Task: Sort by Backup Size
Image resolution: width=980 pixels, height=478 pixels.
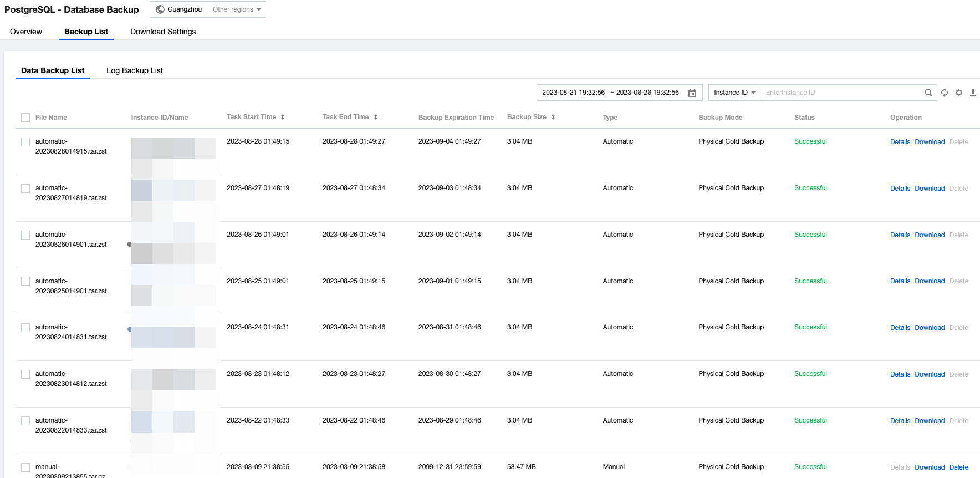Action: point(553,117)
